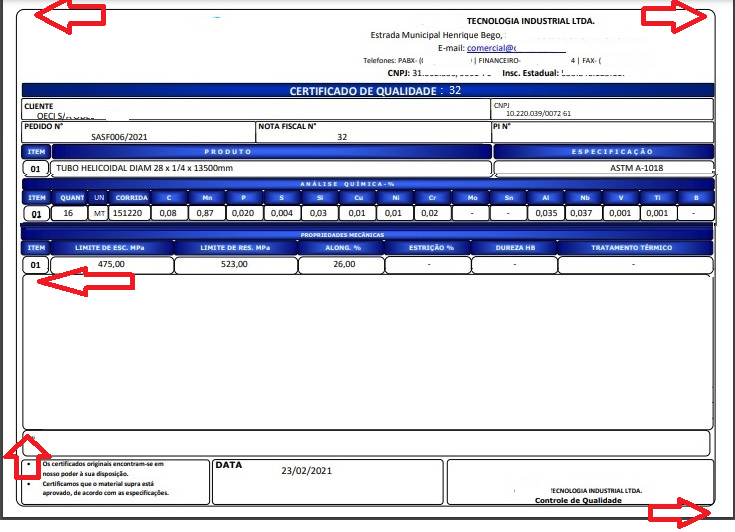Select the '0,001' value under column V

pyautogui.click(x=620, y=213)
